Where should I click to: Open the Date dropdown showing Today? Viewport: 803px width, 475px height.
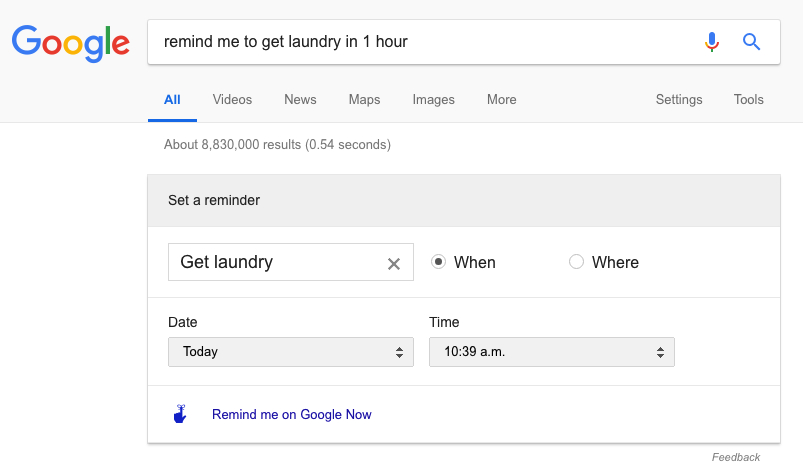click(x=291, y=352)
